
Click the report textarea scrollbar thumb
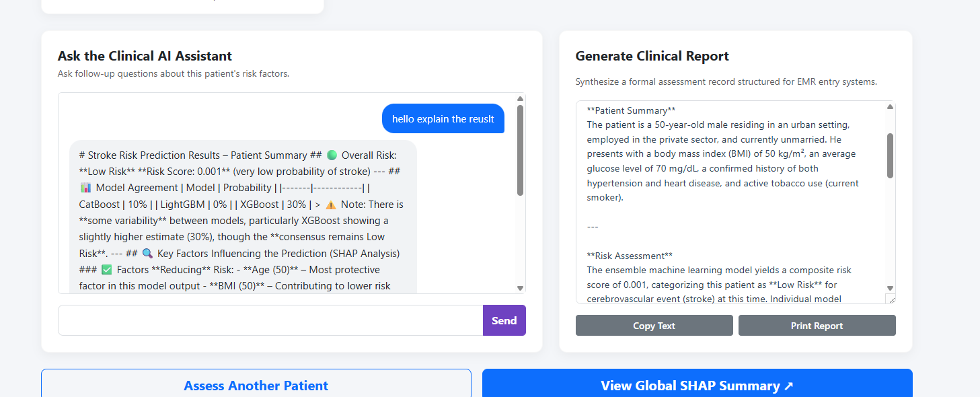pyautogui.click(x=890, y=155)
